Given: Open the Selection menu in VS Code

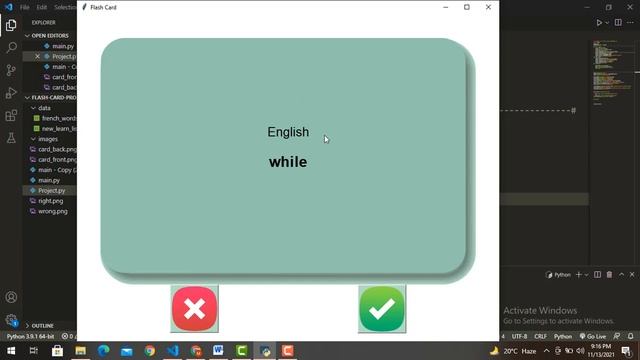Looking at the screenshot, I should pos(65,7).
